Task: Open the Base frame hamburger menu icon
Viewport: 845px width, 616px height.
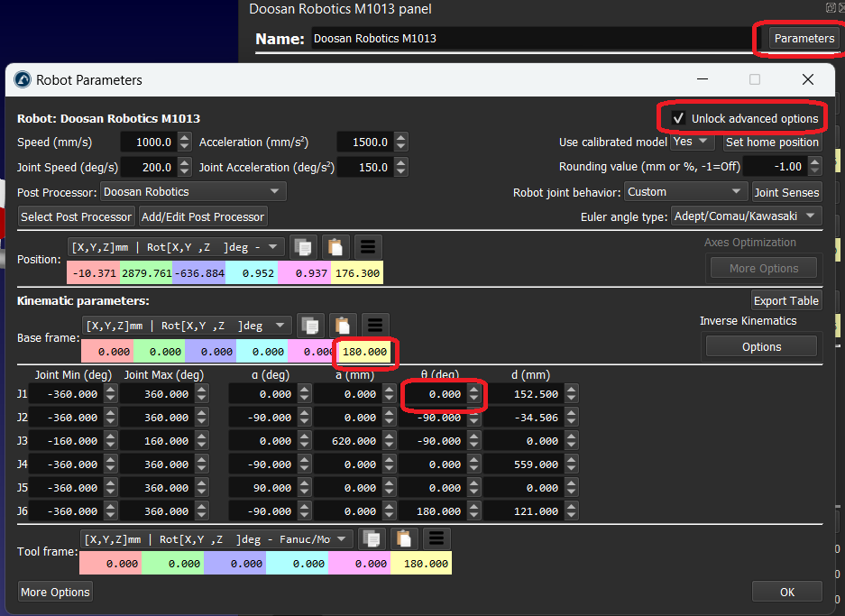Action: click(x=375, y=326)
